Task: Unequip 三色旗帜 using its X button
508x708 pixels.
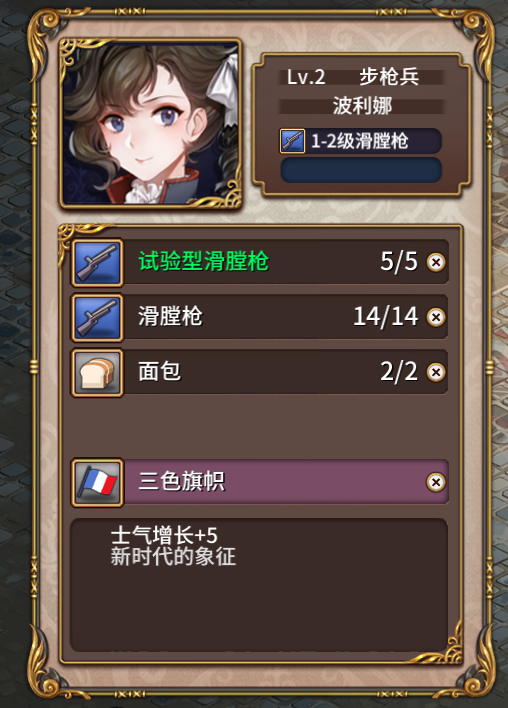Action: [x=436, y=482]
